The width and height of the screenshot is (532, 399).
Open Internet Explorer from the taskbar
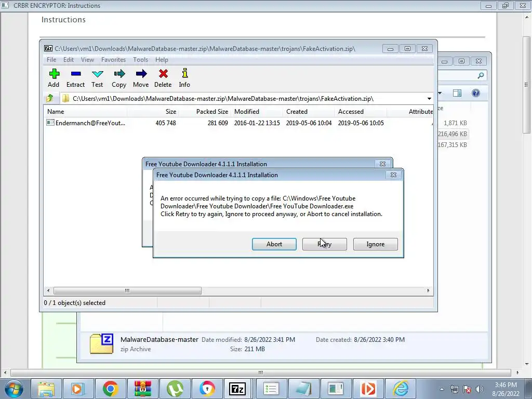coord(401,389)
